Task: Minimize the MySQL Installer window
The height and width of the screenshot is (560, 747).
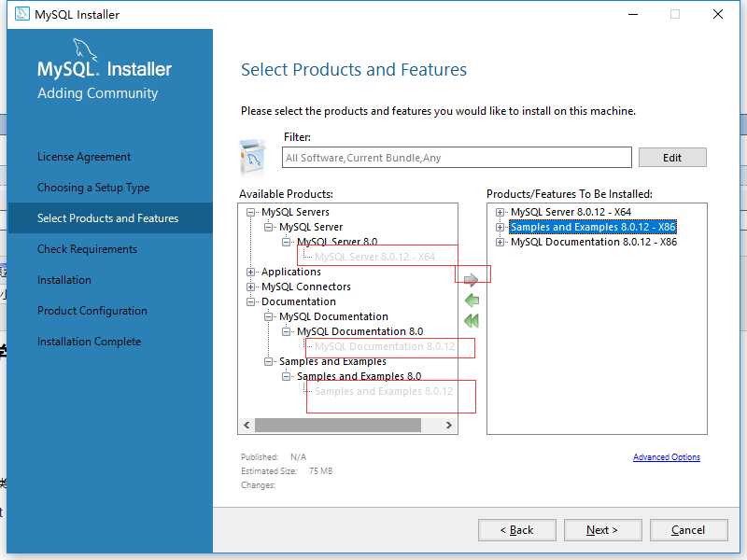Action: pyautogui.click(x=633, y=14)
